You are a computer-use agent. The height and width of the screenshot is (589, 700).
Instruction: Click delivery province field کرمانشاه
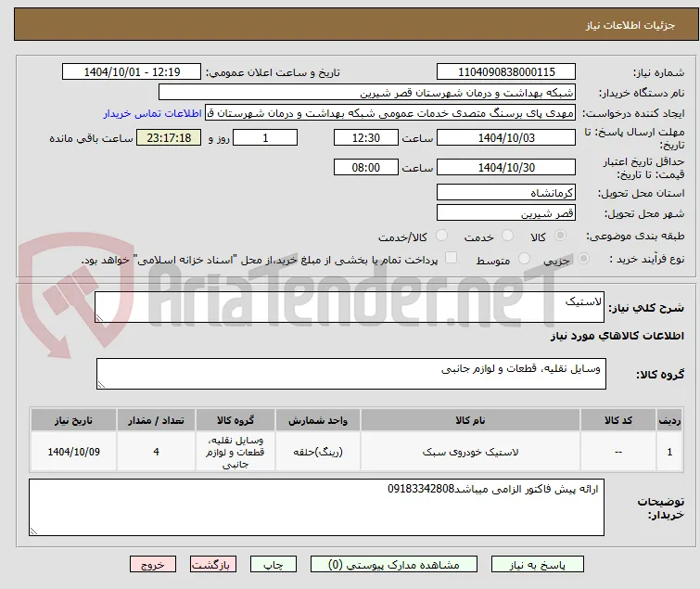506,192
